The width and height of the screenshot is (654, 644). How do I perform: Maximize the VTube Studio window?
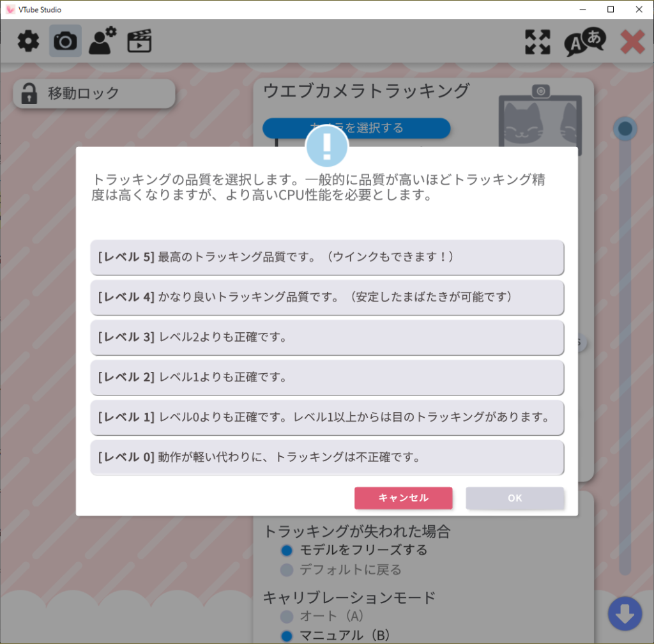[x=611, y=9]
